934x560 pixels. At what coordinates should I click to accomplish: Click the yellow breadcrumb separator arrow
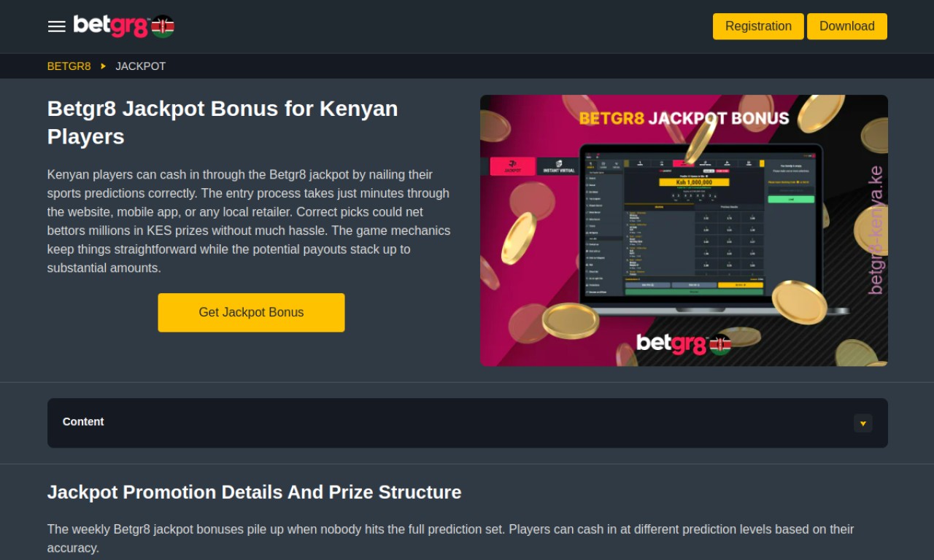(x=103, y=66)
